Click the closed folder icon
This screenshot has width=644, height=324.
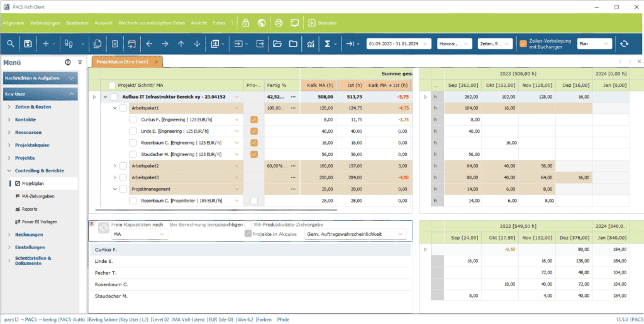(293, 44)
